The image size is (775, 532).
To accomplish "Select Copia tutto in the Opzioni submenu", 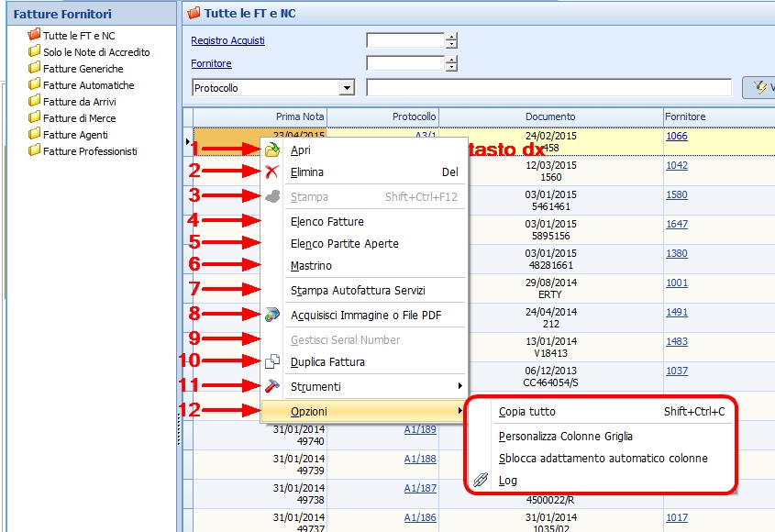I will (527, 412).
